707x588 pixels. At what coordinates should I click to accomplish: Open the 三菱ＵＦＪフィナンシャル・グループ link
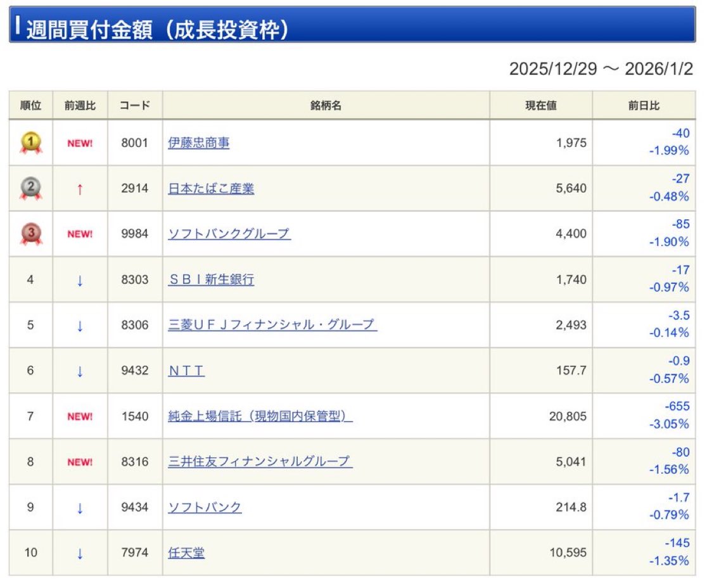(271, 324)
